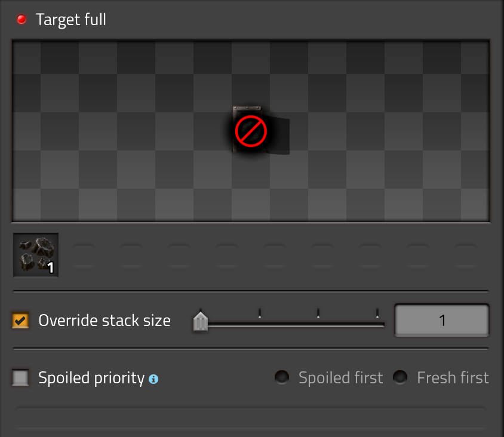Click the red status light beside Target full
The image size is (504, 437).
(22, 20)
